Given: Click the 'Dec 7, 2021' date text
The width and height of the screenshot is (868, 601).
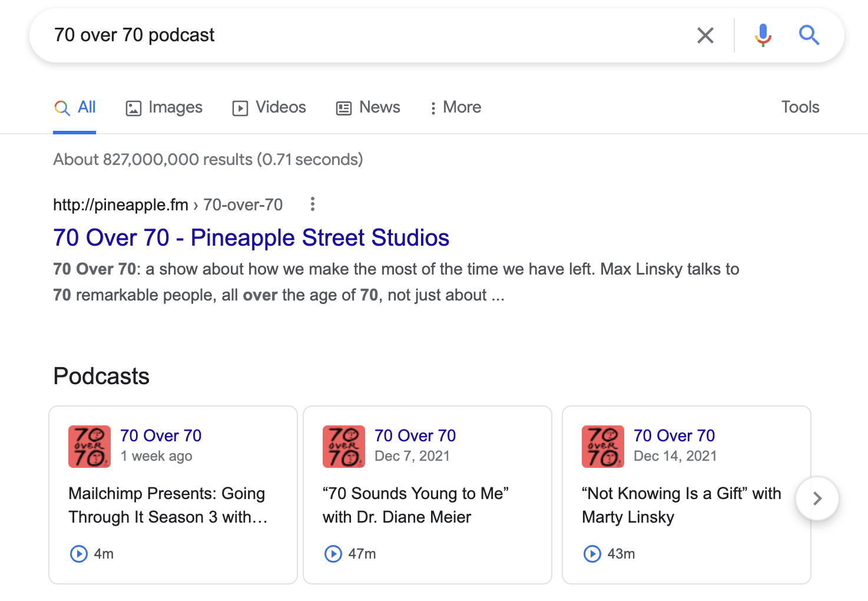Looking at the screenshot, I should tap(412, 457).
